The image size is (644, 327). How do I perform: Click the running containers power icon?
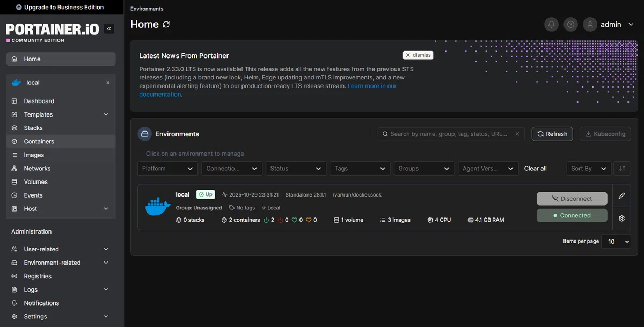(266, 220)
